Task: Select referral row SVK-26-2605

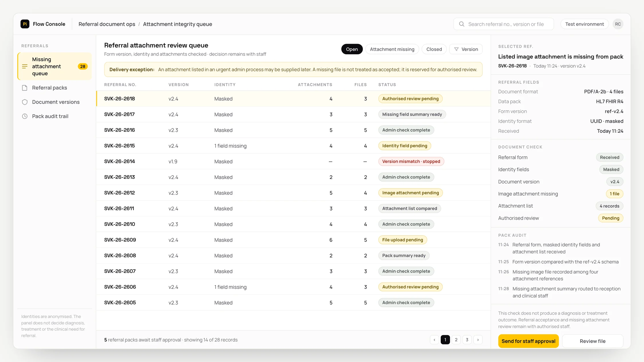Action: (293, 303)
